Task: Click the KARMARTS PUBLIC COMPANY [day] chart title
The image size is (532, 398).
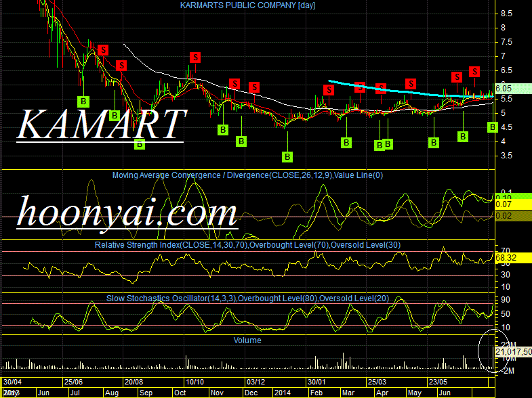Action: point(247,5)
